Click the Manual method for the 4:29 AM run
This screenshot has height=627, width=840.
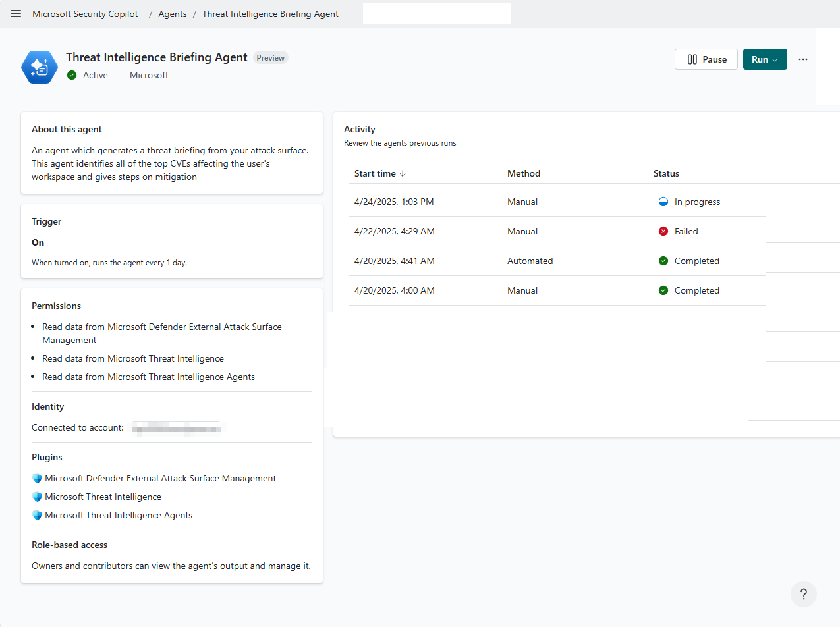pos(522,232)
